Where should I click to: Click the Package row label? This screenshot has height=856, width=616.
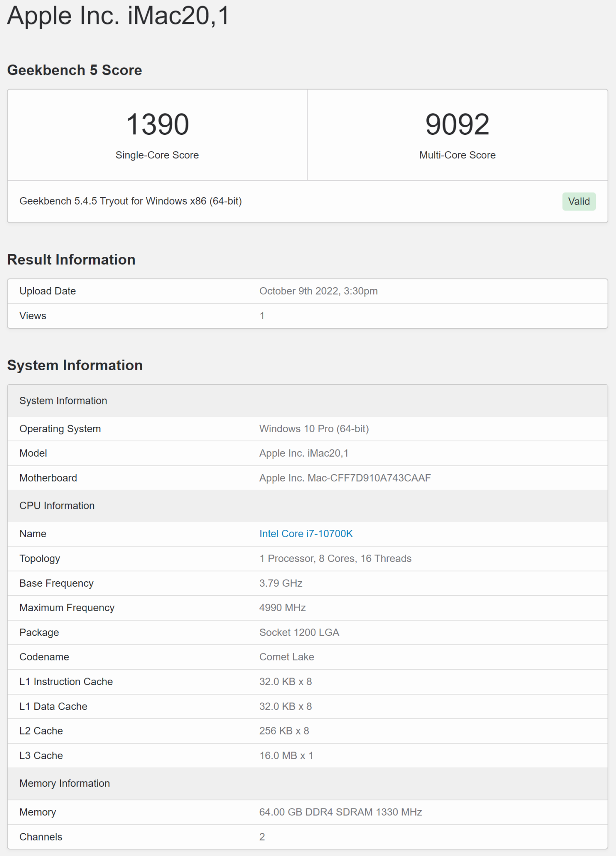click(x=39, y=633)
